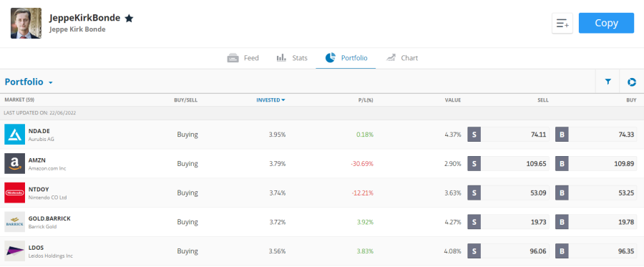Screen dimensions: 644x267
Task: Click the B buy button for NDA.DE
Action: (562, 135)
